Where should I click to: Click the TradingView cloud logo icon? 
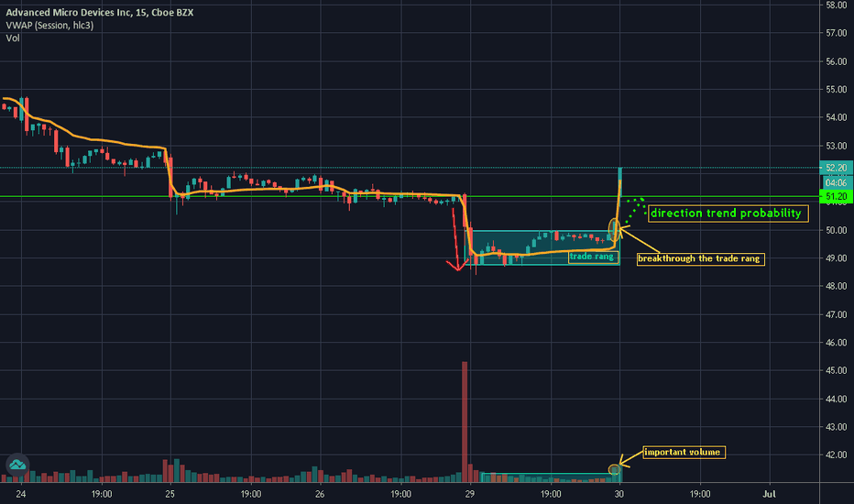(17, 465)
